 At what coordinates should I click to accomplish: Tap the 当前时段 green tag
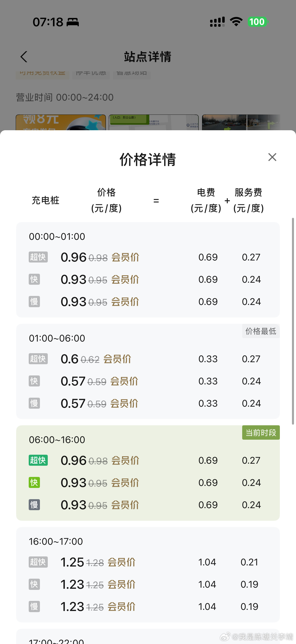coord(261,432)
